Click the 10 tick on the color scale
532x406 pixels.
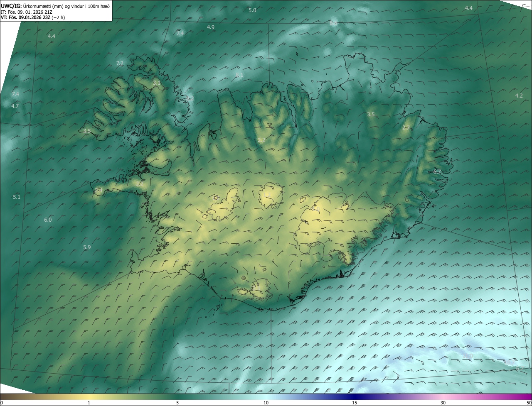coord(266,403)
